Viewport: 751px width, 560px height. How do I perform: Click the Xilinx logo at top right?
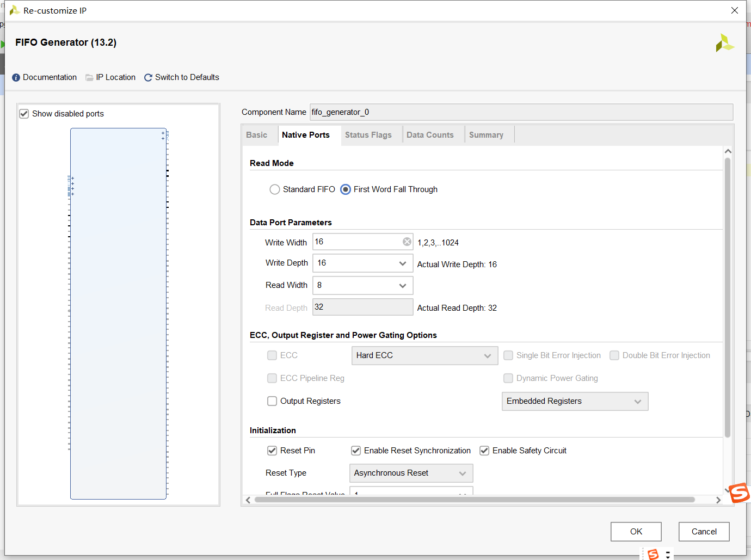pyautogui.click(x=725, y=43)
